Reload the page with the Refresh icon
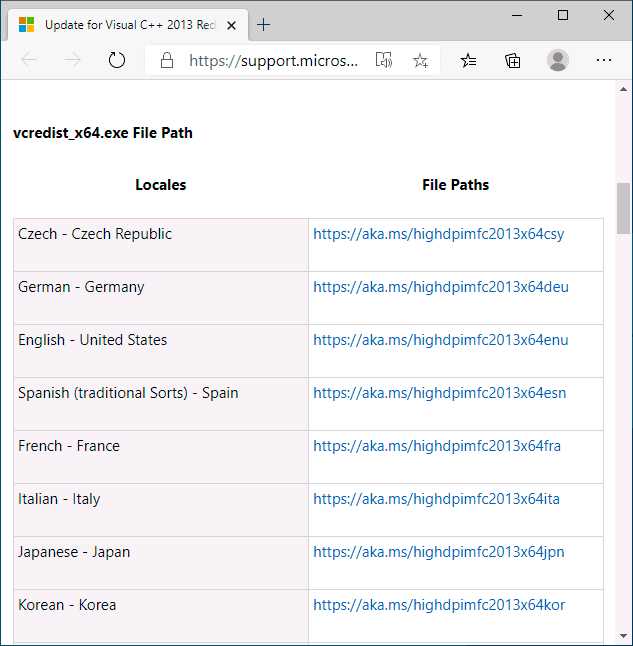633x646 pixels. 117,60
